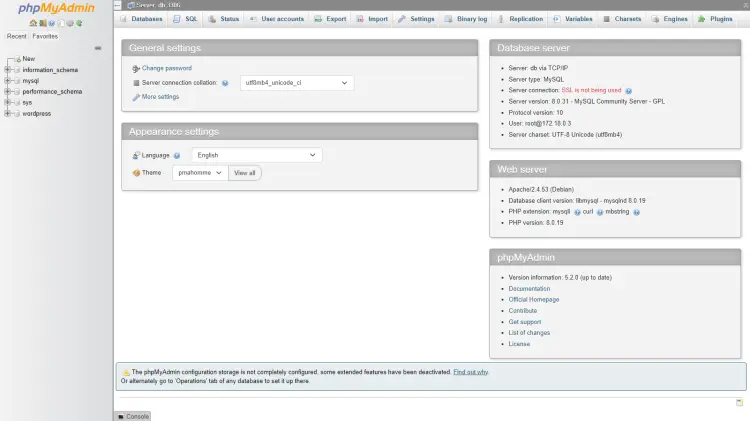Open the Theme dropdown showing pmahomme

(x=200, y=173)
